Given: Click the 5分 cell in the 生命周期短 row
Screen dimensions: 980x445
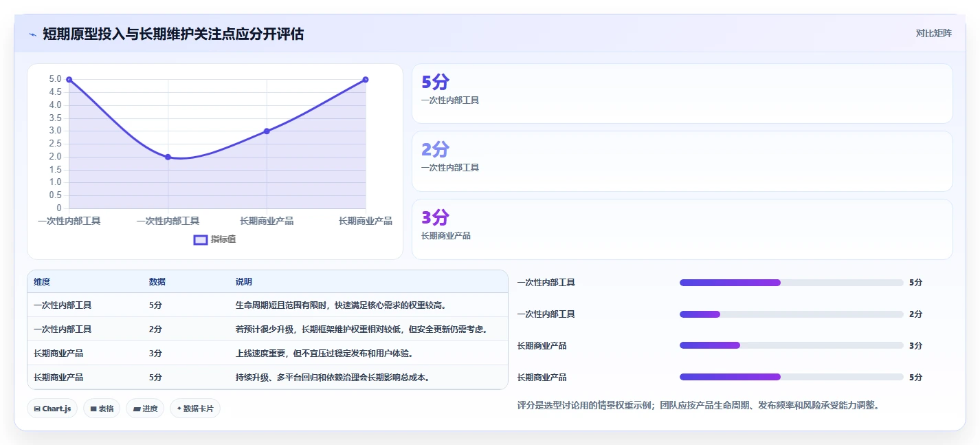Looking at the screenshot, I should [x=156, y=305].
